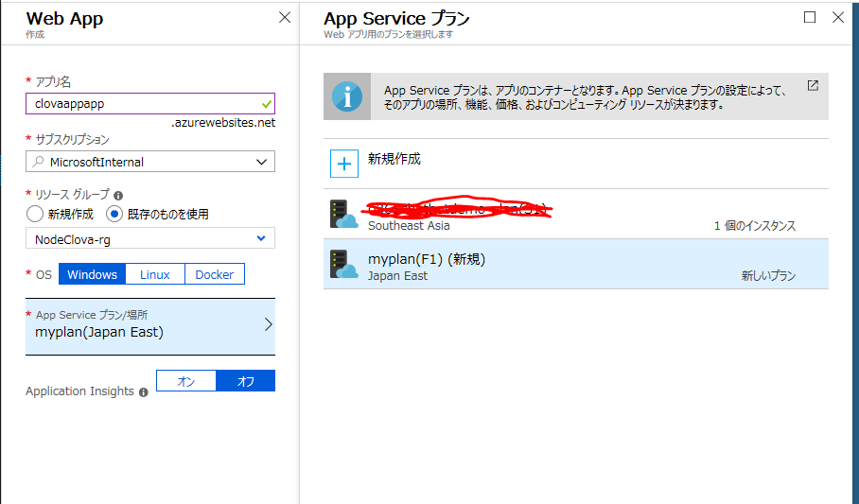This screenshot has height=504, width=859.
Task: Click 新規作成 to create a new plan
Action: point(576,164)
